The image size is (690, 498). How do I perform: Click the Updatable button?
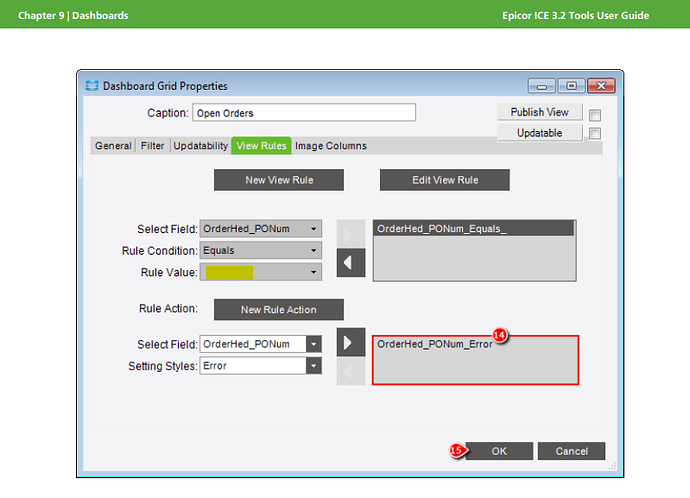(x=540, y=133)
